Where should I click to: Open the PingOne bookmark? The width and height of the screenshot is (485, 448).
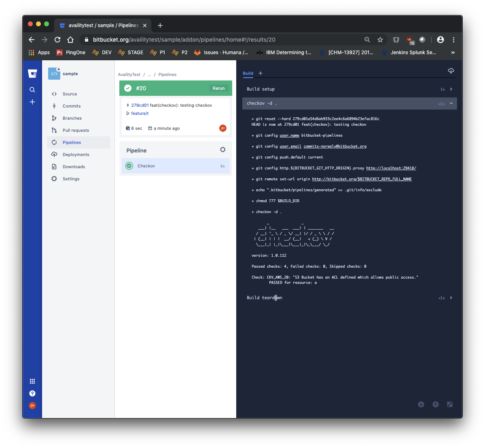pos(71,53)
